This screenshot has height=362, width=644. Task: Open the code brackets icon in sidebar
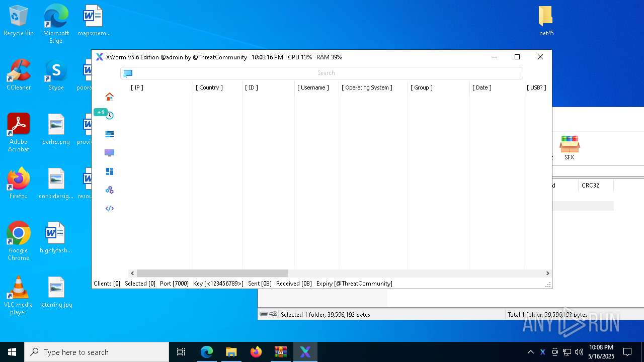coord(109,209)
